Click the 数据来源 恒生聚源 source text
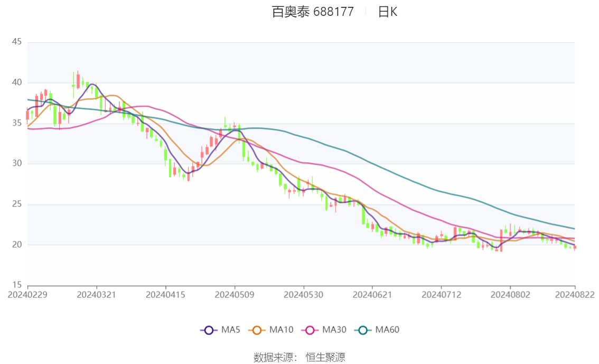 [x=299, y=358]
